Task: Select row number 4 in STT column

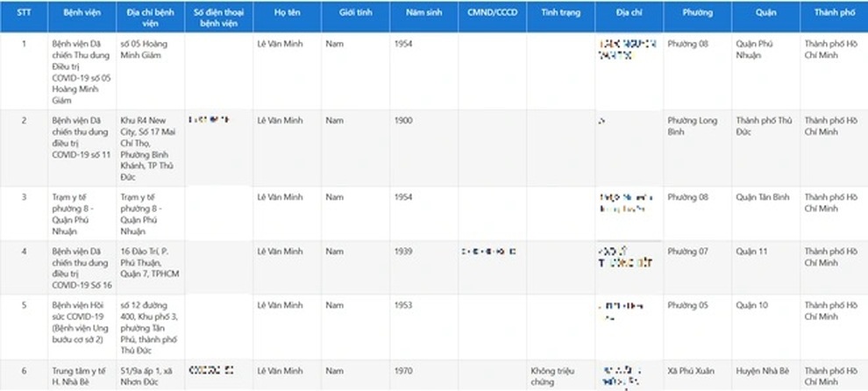Action: click(x=24, y=252)
